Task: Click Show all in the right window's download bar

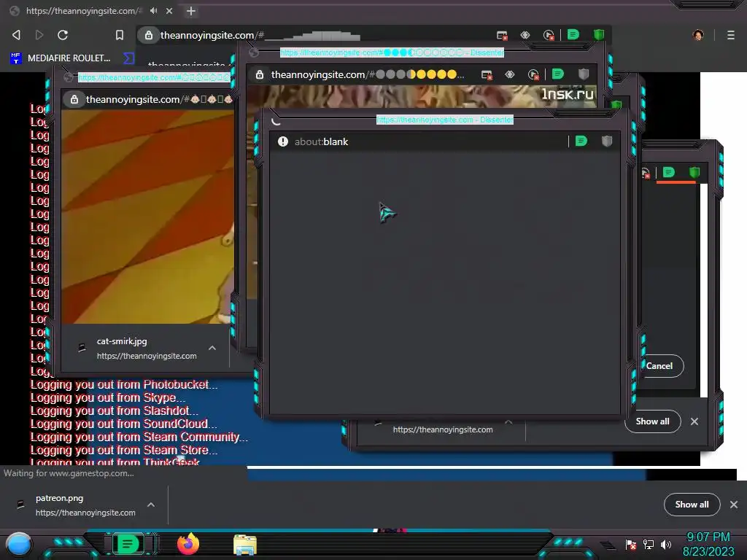Action: click(653, 421)
